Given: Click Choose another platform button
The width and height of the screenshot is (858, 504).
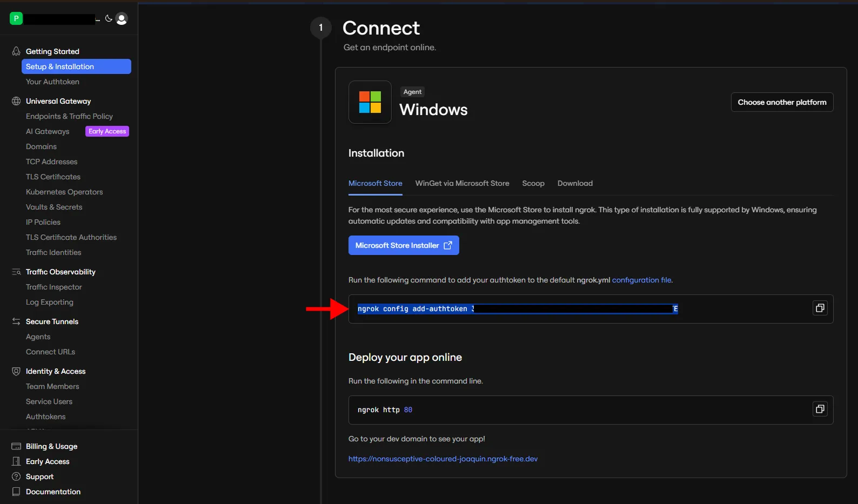Looking at the screenshot, I should [782, 102].
